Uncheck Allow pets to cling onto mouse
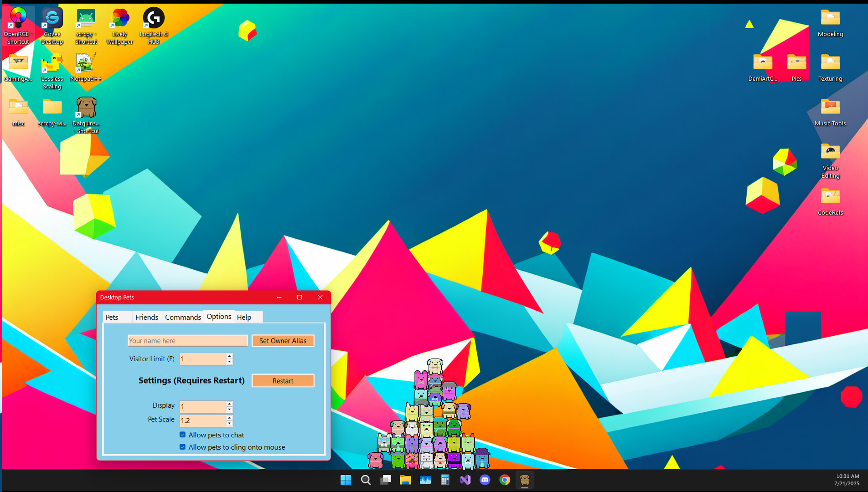The height and width of the screenshot is (492, 868). [x=182, y=447]
